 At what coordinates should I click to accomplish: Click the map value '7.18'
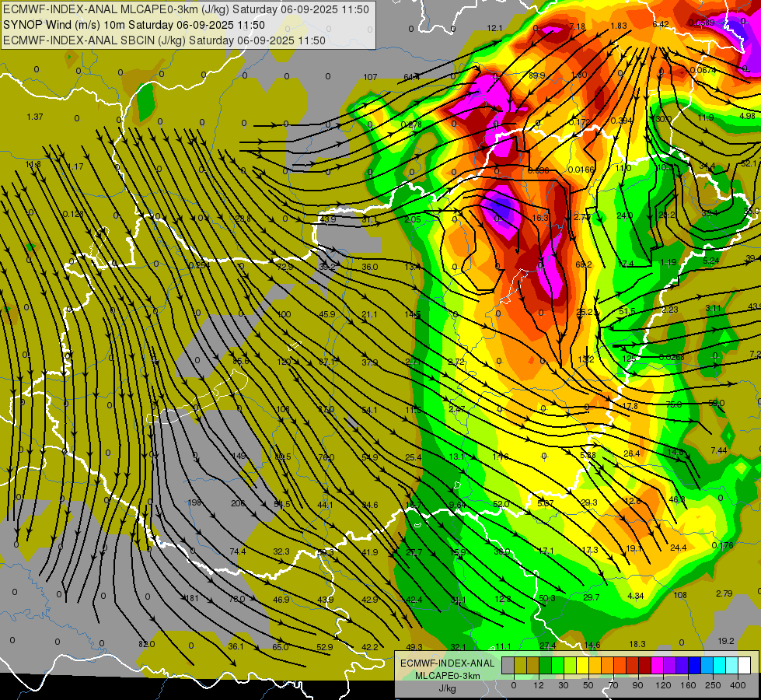[577, 26]
